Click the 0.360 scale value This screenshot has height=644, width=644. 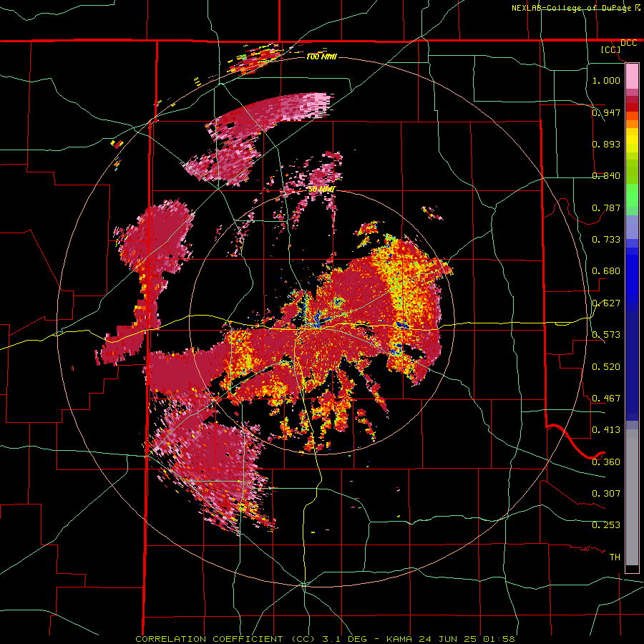606,462
